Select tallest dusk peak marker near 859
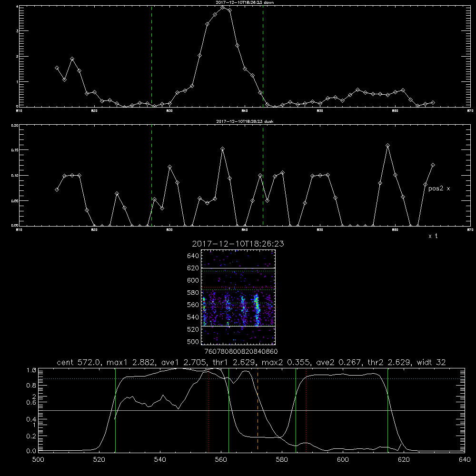The image size is (476, 476). 387,146
